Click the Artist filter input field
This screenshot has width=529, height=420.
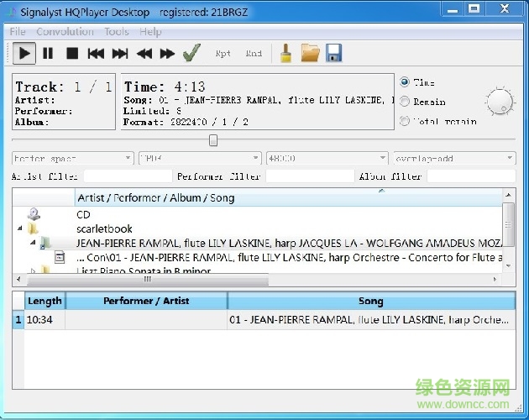(126, 176)
